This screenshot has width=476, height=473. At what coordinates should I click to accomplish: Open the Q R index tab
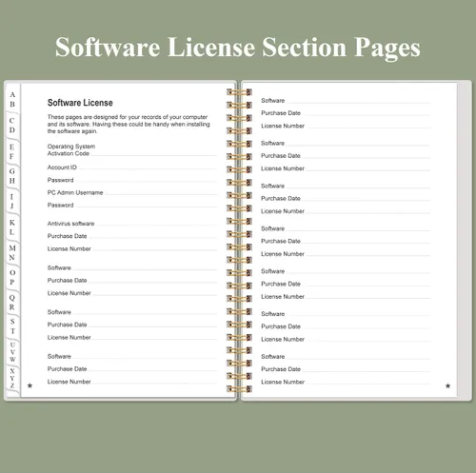(12, 303)
